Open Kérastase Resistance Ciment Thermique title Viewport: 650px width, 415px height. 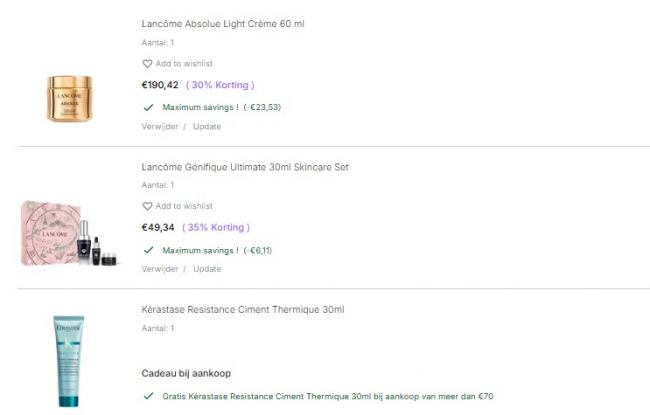click(x=243, y=310)
